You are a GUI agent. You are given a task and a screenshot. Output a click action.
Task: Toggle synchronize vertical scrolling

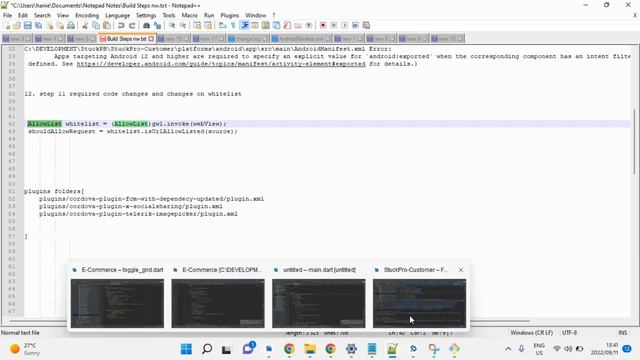197,25
